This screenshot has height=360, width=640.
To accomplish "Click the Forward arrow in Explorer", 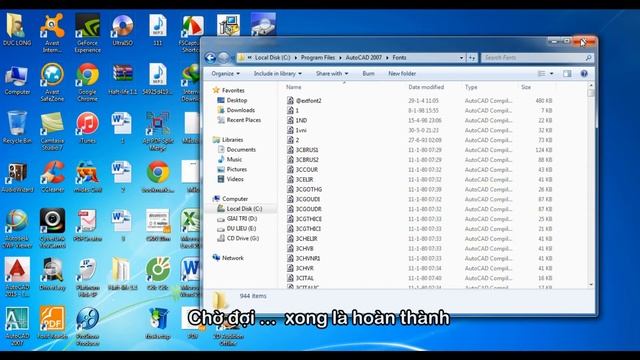I will 224,58.
